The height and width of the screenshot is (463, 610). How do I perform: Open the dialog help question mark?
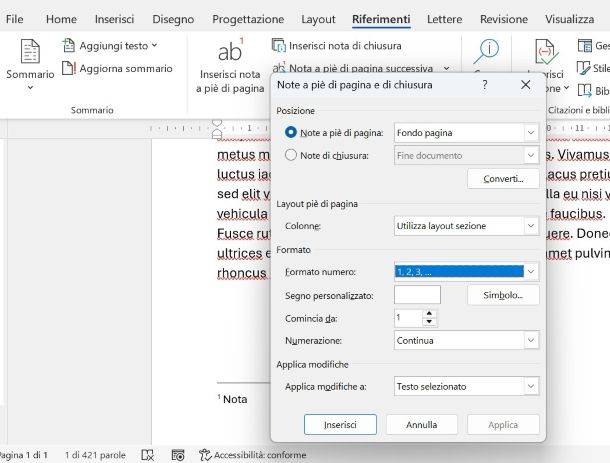pyautogui.click(x=484, y=86)
